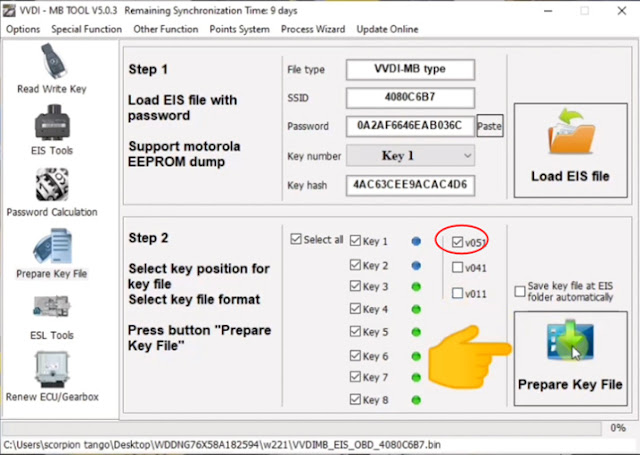This screenshot has height=455, width=640.
Task: Enable Save key file at EIS folder automatically
Action: [520, 291]
